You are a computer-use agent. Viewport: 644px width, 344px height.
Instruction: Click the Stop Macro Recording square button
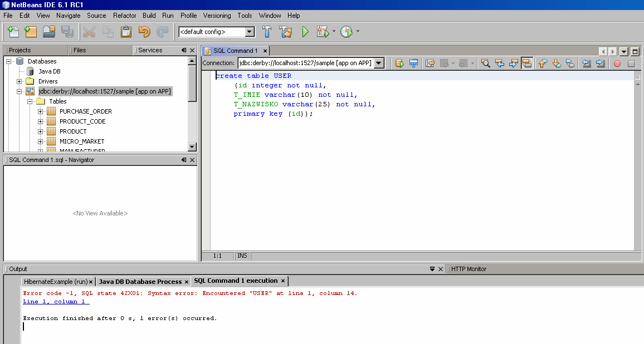click(x=631, y=63)
